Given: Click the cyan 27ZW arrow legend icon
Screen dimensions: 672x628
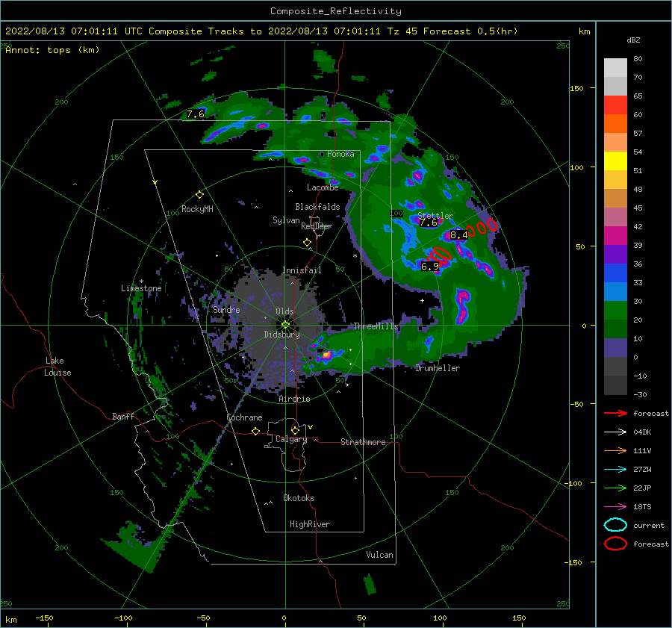Looking at the screenshot, I should (615, 470).
